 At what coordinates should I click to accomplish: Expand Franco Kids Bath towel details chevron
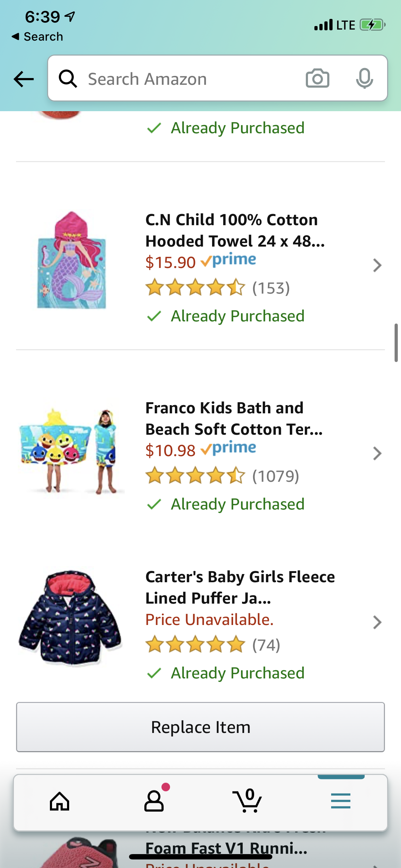tap(377, 454)
